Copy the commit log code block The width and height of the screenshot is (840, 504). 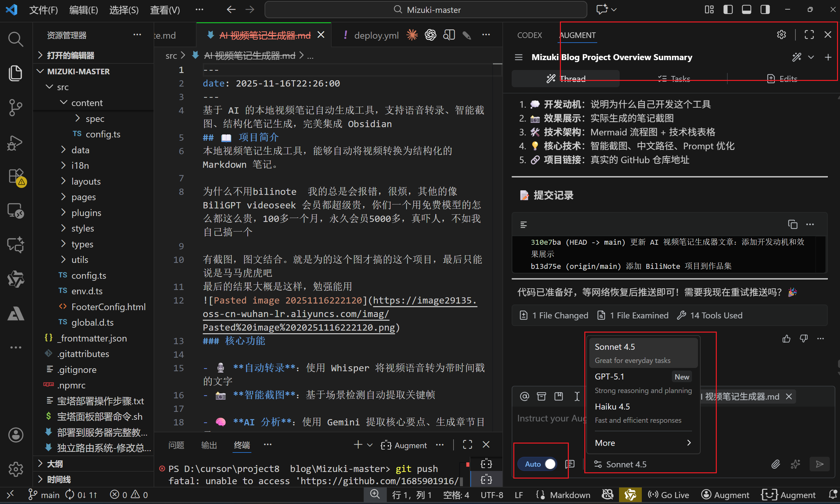(x=792, y=225)
